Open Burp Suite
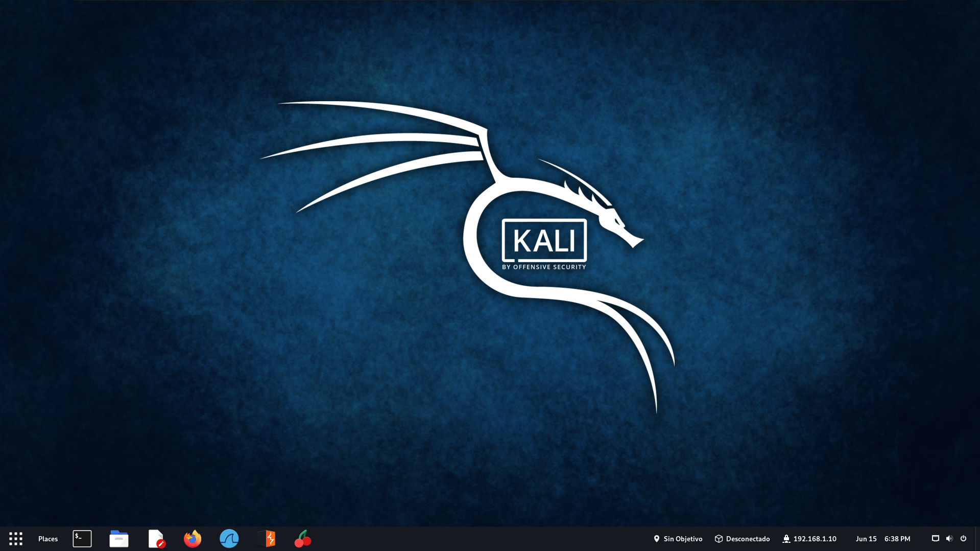Viewport: 980px width, 551px height. (267, 539)
